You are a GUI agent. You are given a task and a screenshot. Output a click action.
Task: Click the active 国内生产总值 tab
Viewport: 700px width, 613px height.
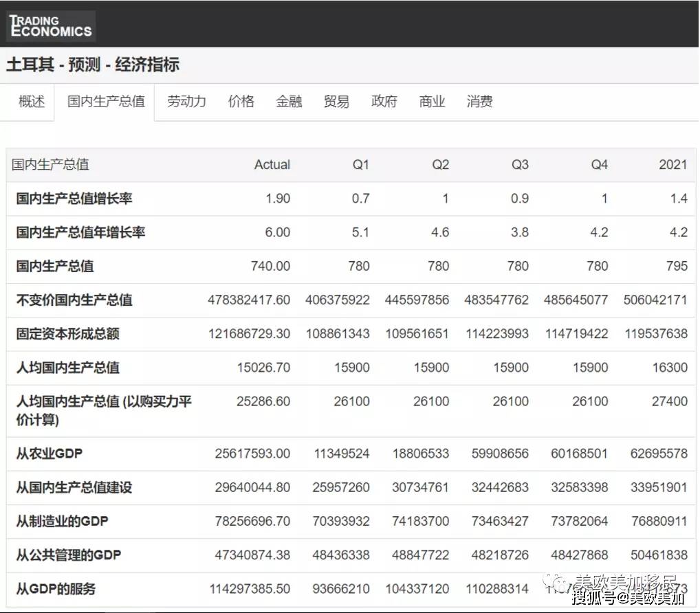105,102
